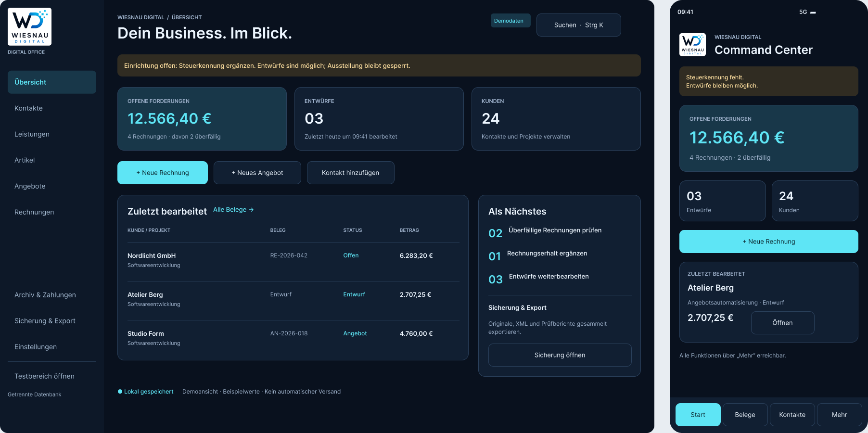Image resolution: width=868 pixels, height=433 pixels.
Task: Click mobile + Neue Rechnung button
Action: tap(769, 242)
